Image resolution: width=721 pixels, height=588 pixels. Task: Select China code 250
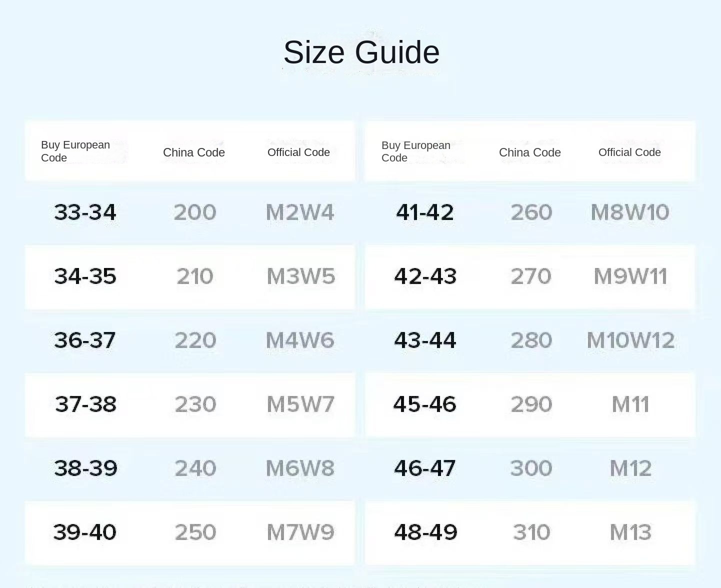pos(195,532)
